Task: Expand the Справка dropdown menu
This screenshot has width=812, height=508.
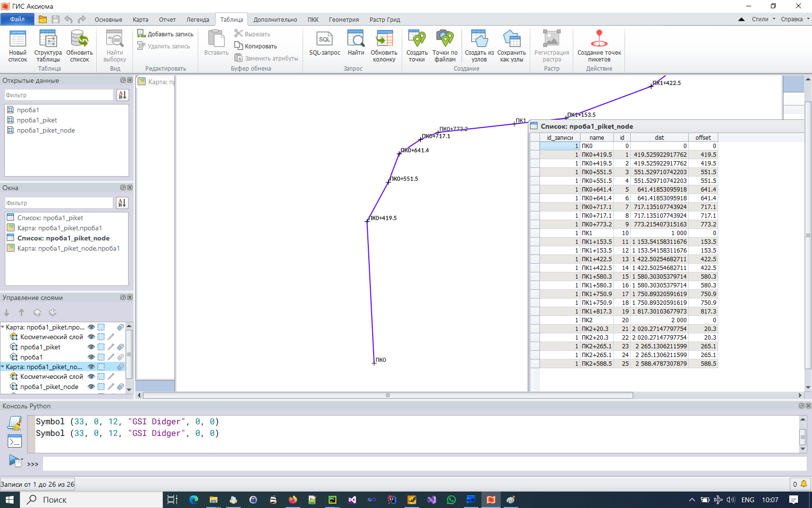Action: 795,19
